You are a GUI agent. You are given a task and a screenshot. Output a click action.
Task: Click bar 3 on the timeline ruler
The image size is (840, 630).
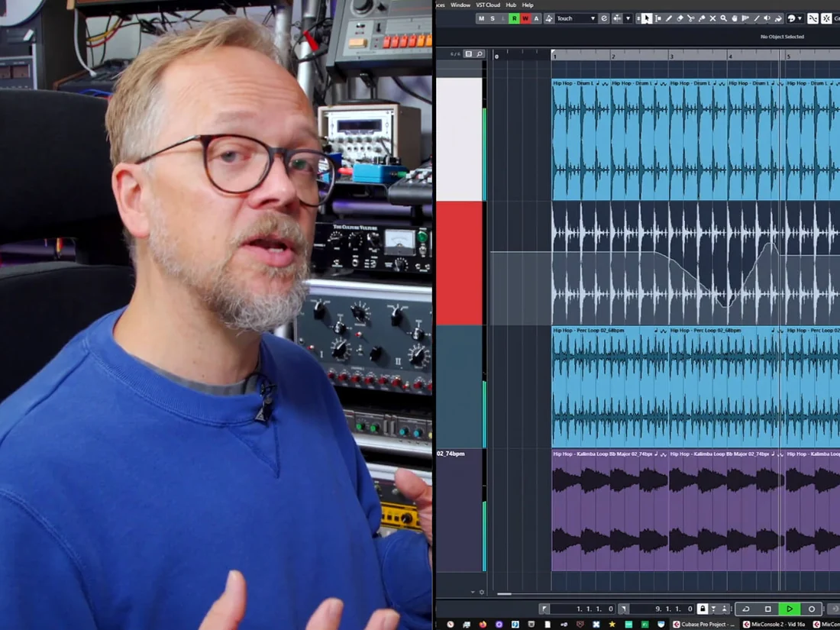(x=671, y=56)
